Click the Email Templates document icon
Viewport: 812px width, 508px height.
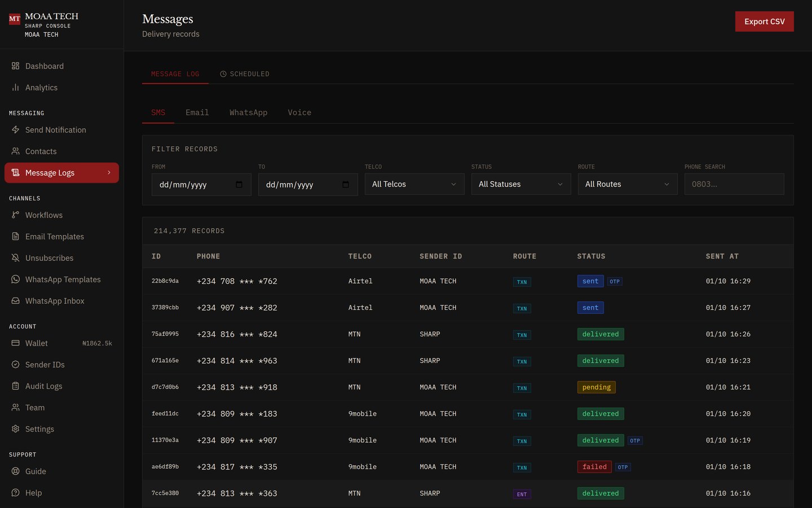pos(15,237)
